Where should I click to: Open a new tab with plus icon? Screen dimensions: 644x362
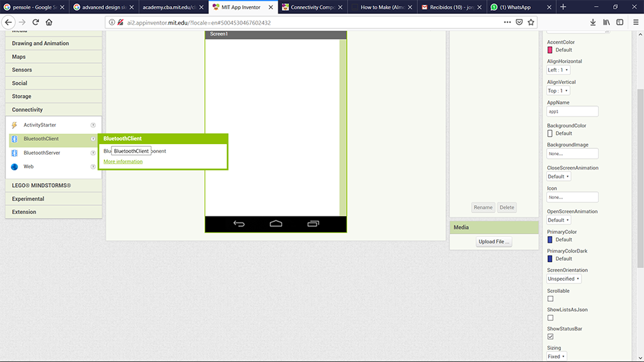(x=563, y=7)
